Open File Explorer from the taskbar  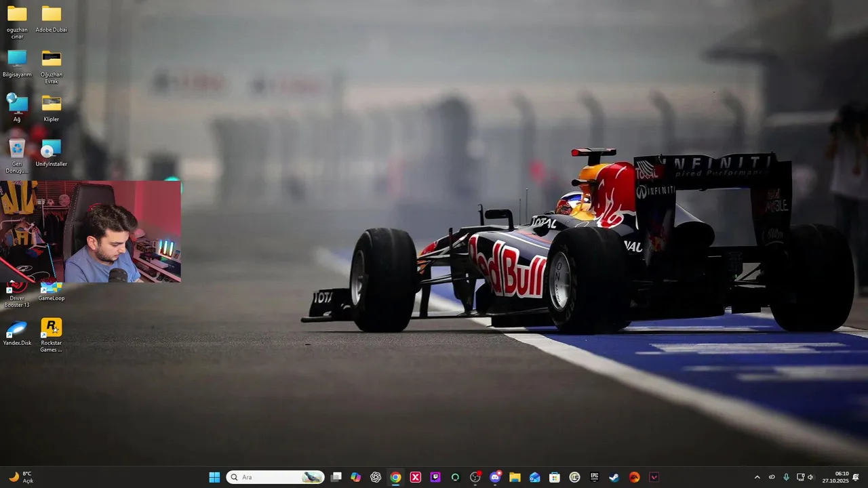[515, 477]
